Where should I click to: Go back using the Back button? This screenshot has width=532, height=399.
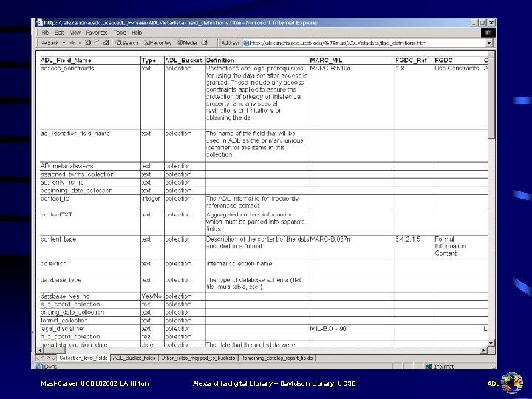coord(50,43)
